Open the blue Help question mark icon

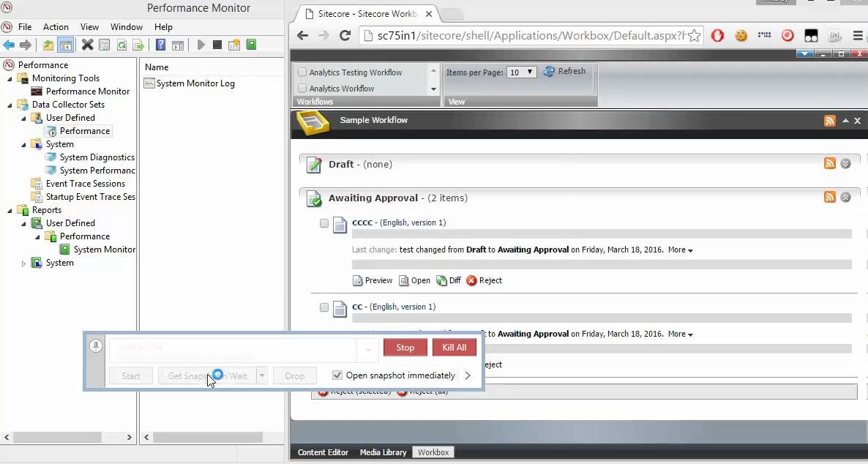pyautogui.click(x=160, y=45)
